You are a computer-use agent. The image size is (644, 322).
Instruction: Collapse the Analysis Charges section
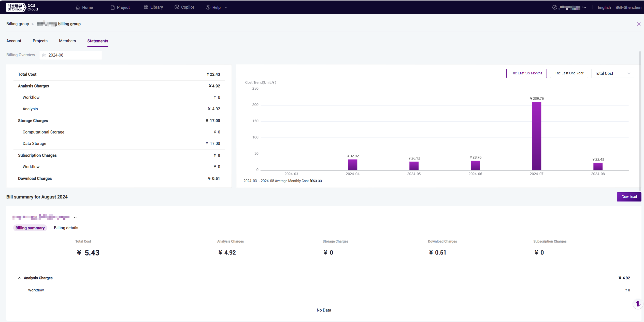20,278
